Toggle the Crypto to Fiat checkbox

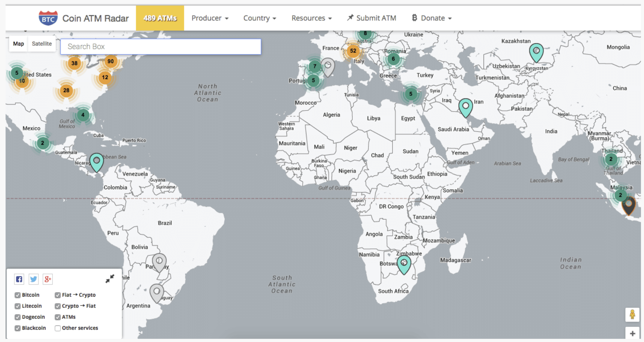click(x=58, y=306)
